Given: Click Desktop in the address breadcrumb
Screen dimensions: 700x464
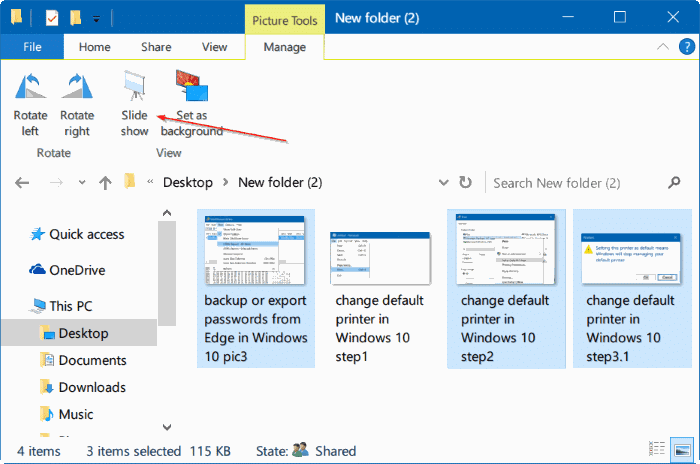Looking at the screenshot, I should 188,182.
